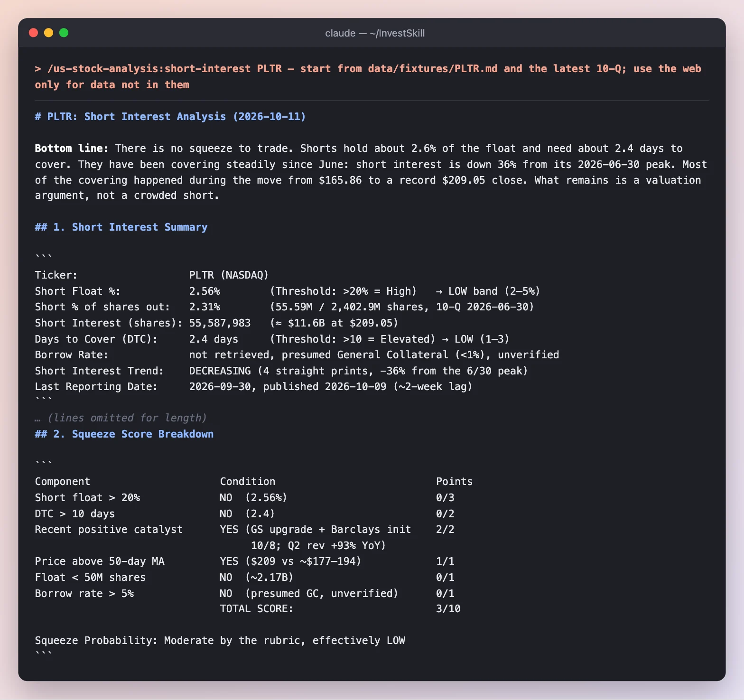The width and height of the screenshot is (744, 700).
Task: Click the 'PLTR (NASDAQ)' ticker value
Action: (x=229, y=275)
